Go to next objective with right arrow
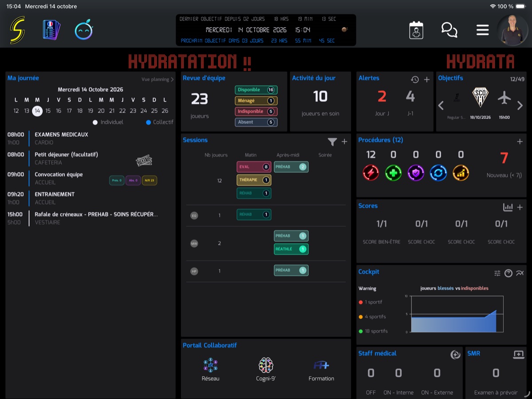 [x=520, y=106]
